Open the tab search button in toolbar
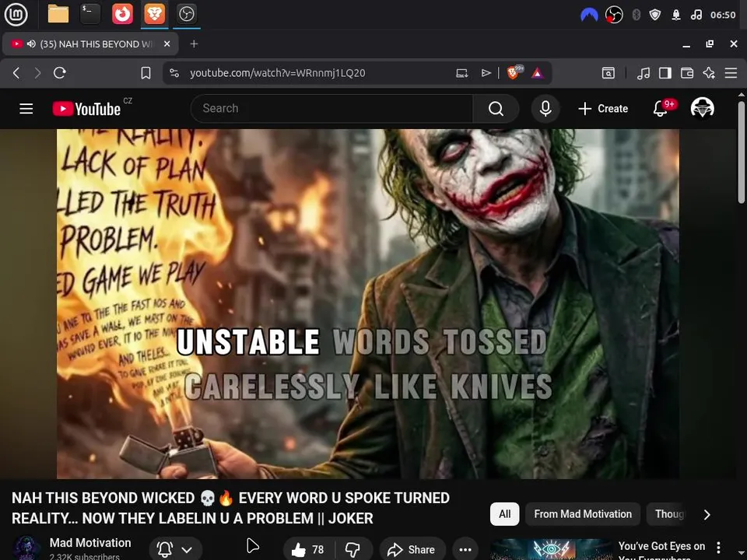The height and width of the screenshot is (560, 747). [x=608, y=73]
